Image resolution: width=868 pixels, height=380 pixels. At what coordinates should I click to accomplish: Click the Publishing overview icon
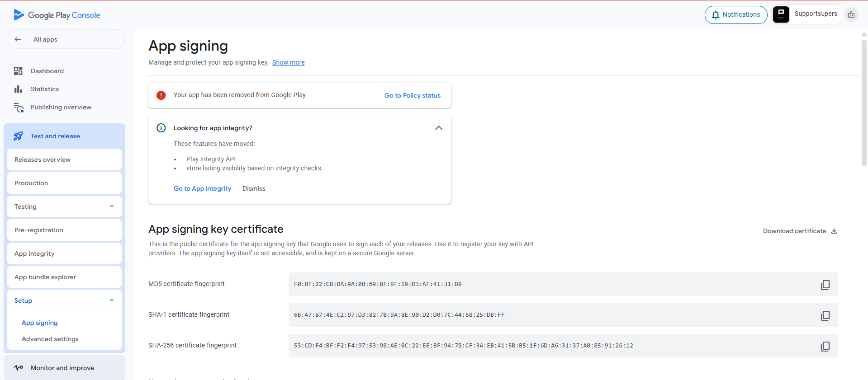[x=19, y=108]
